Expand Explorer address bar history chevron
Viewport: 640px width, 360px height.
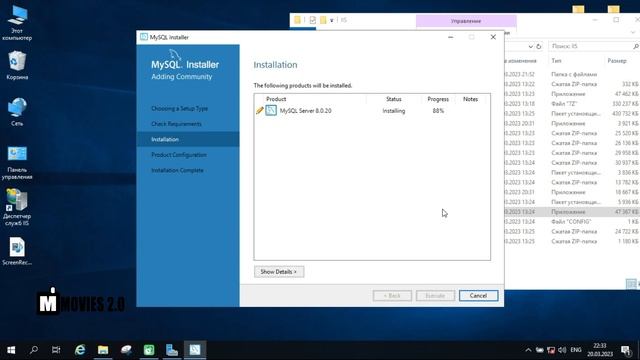(x=530, y=47)
